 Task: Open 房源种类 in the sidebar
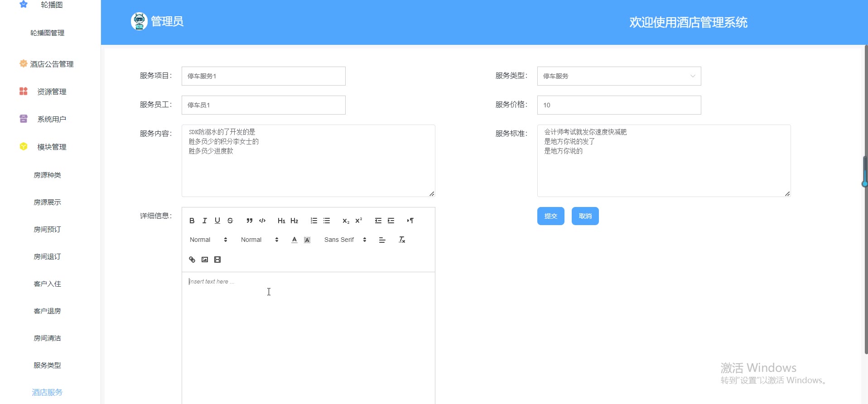point(47,175)
